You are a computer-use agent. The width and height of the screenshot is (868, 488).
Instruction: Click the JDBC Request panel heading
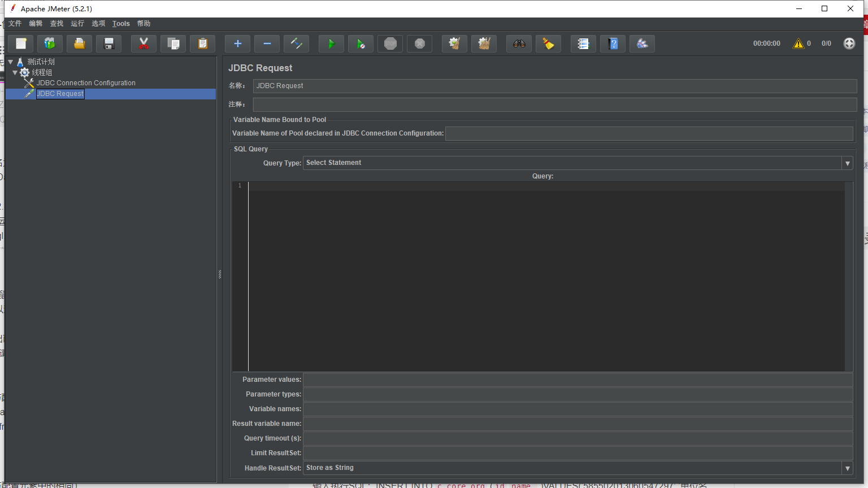[x=260, y=68]
